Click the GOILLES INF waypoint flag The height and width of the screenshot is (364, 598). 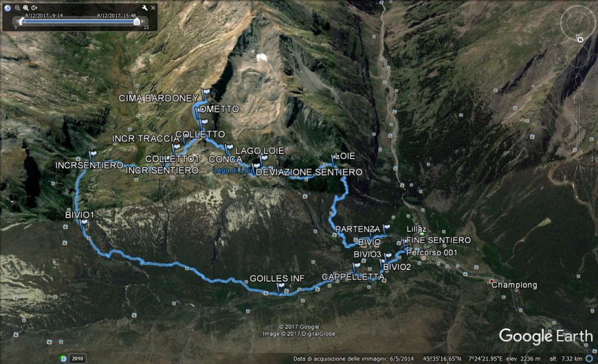281,286
